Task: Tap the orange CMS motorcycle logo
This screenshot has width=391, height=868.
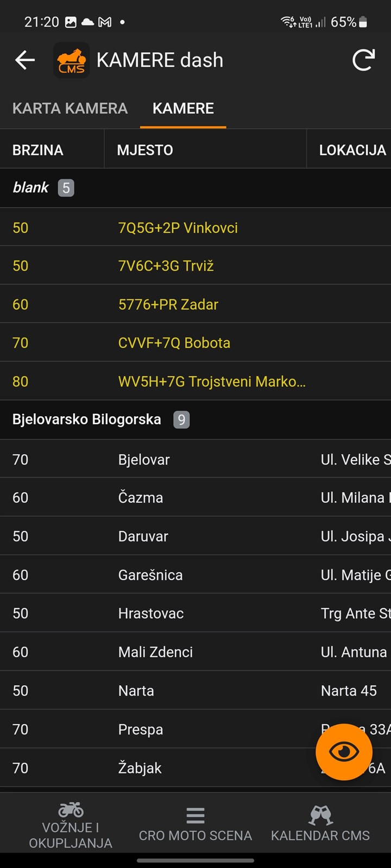Action: click(72, 60)
